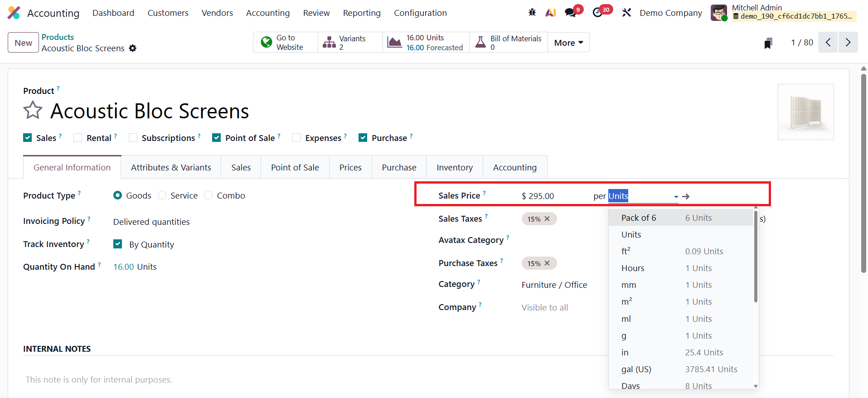
Task: Click the product image thumbnail
Action: pos(805,112)
